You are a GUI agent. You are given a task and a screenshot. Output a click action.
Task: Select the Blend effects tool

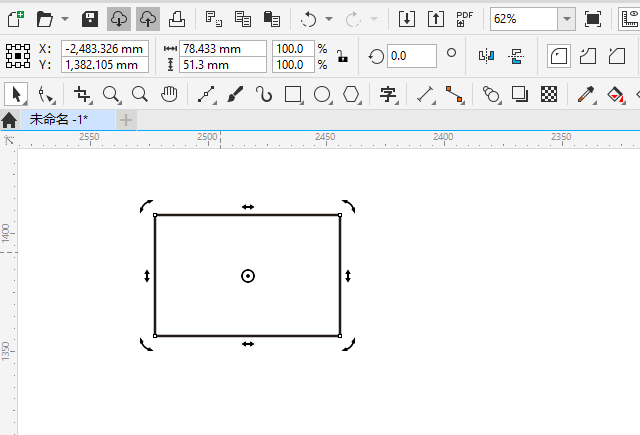[491, 95]
